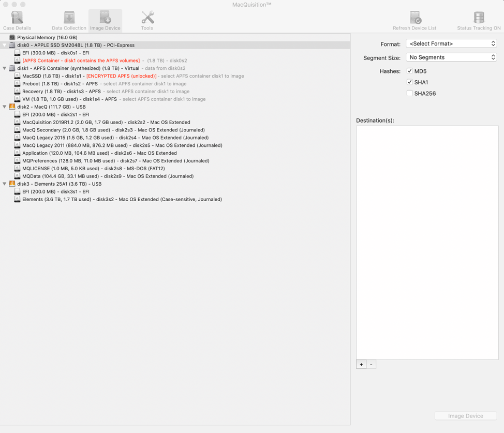Select the disk1 APFS Container (synthesized) row

(175, 68)
